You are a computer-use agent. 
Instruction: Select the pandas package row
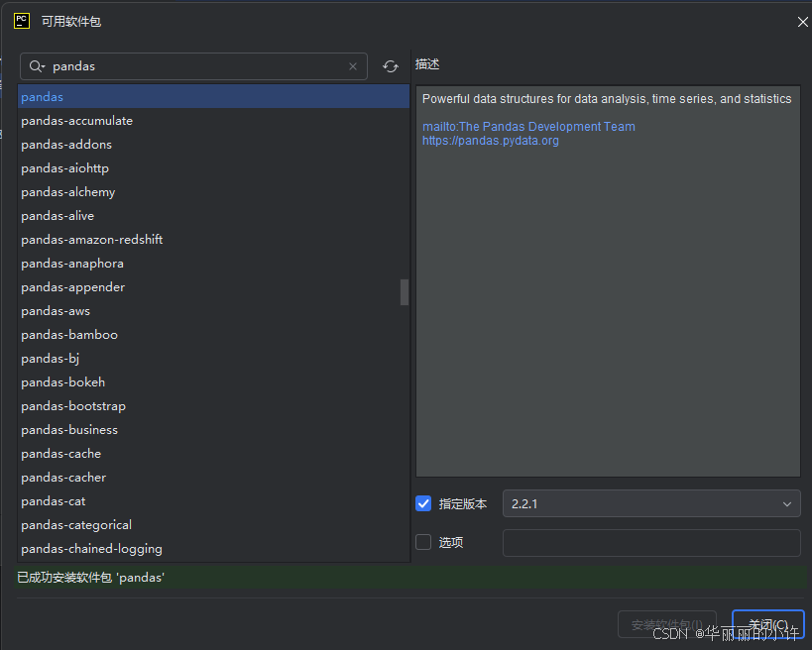tap(213, 97)
